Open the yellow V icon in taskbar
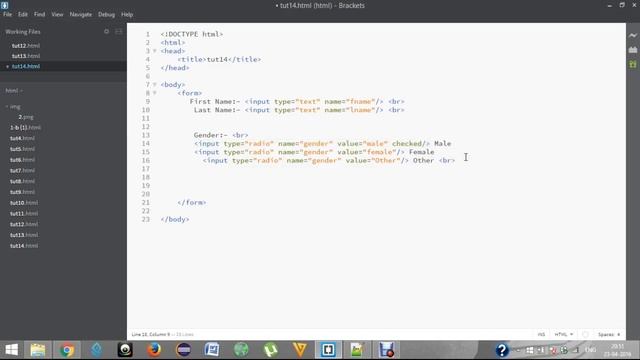The width and height of the screenshot is (640, 360). tap(300, 350)
